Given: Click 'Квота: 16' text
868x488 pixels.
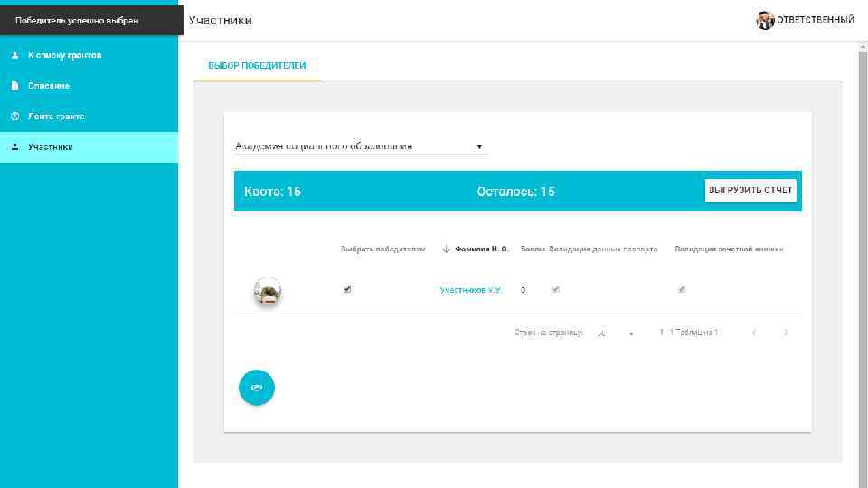Looking at the screenshot, I should (272, 192).
